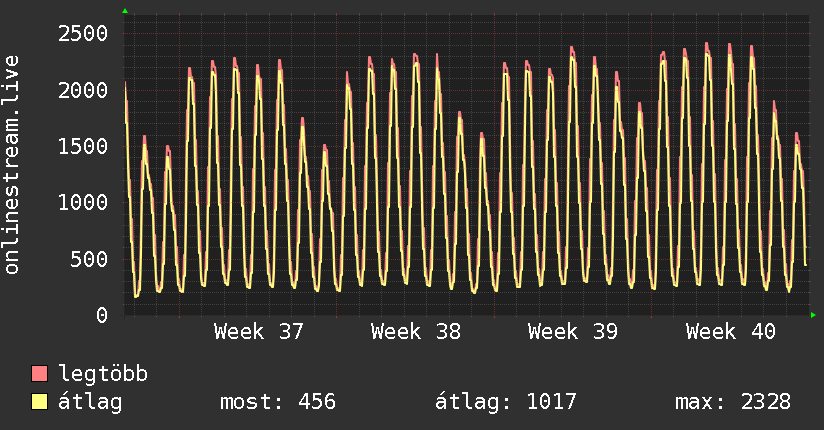This screenshot has height=430, width=824.
Task: Click the yellow átlag legend swatch
Action: click(x=39, y=402)
